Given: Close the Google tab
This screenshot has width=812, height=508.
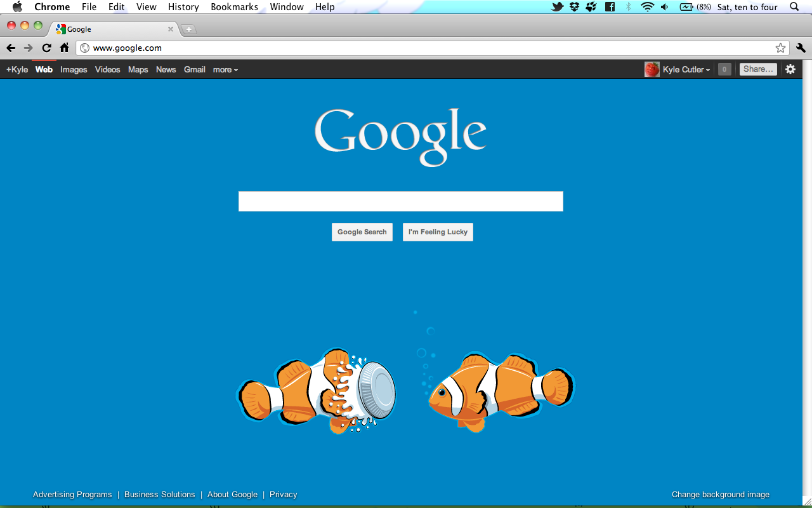Looking at the screenshot, I should pyautogui.click(x=171, y=29).
